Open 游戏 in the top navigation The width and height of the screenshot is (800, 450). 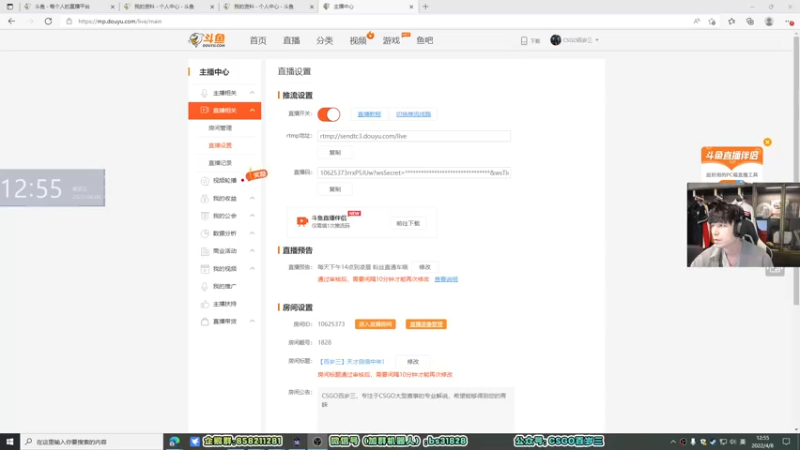coord(391,40)
